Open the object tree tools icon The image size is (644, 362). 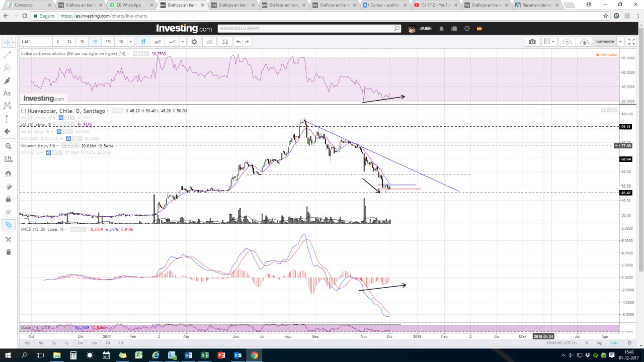[x=8, y=239]
